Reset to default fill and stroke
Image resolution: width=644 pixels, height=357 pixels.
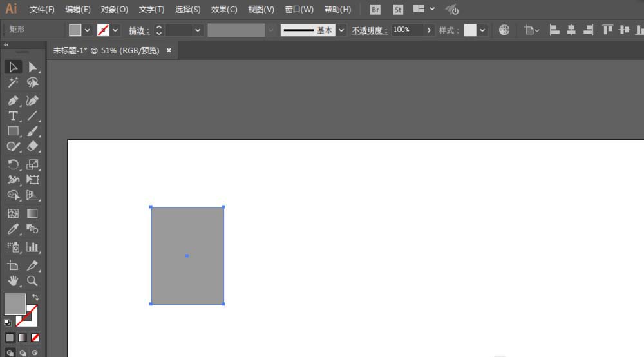(7, 322)
